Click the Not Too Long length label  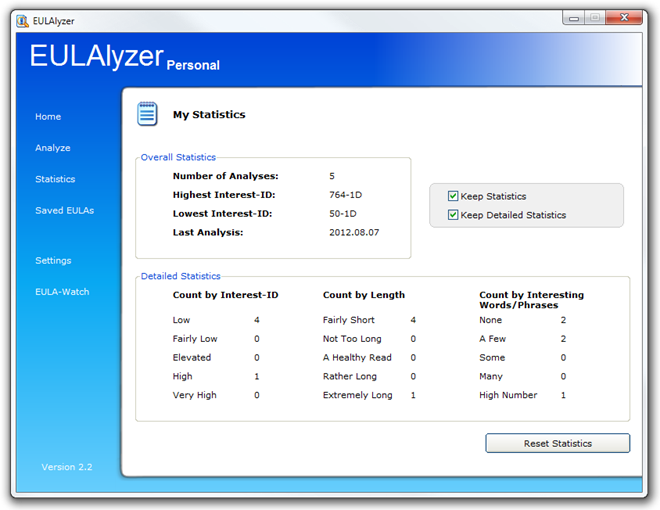point(352,339)
